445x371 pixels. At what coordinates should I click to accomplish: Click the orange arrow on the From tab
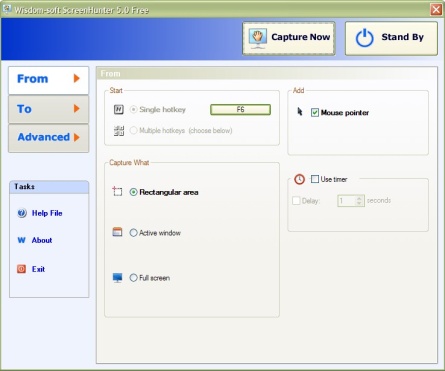coord(77,79)
